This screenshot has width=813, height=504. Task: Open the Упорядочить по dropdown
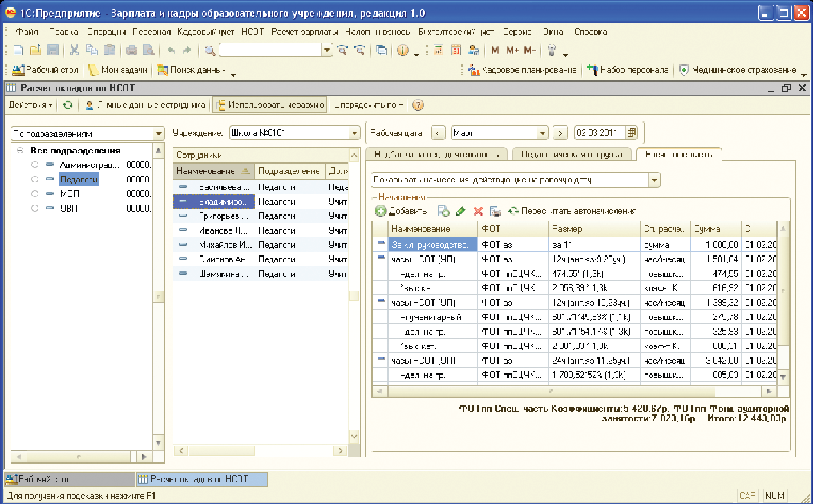369,105
